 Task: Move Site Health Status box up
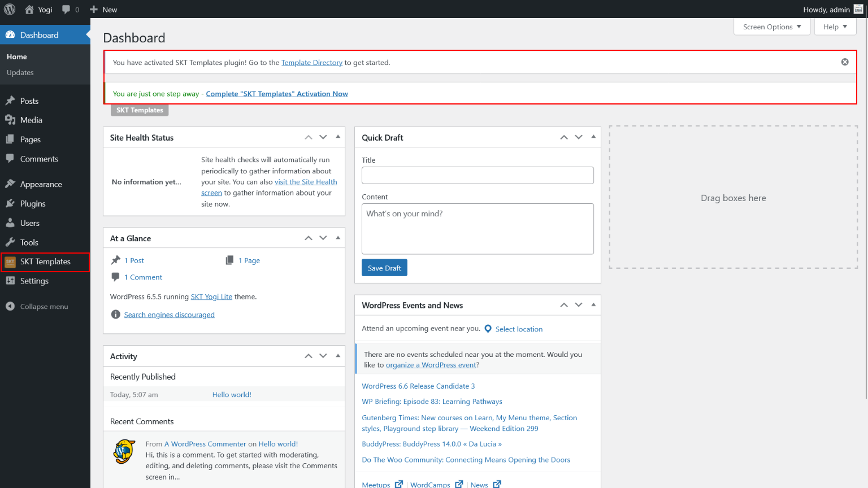309,137
